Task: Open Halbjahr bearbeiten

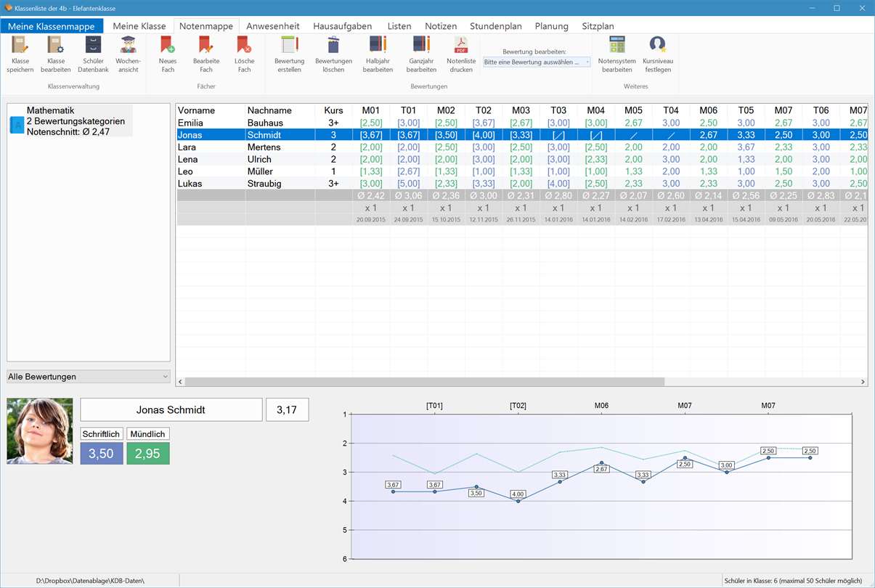Action: point(378,54)
